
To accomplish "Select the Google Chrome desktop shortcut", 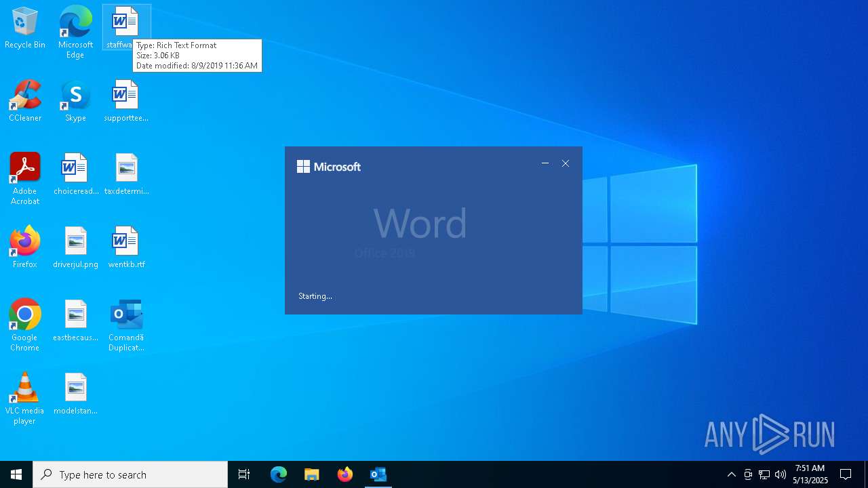I will click(25, 325).
